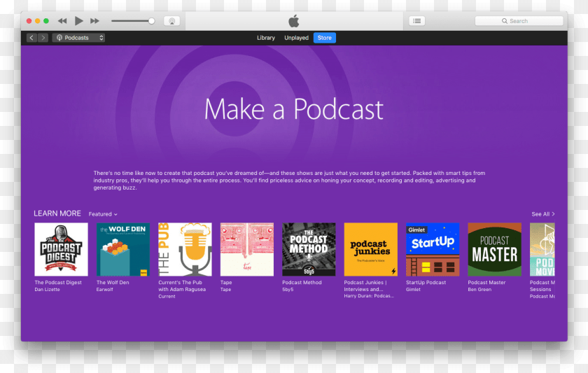This screenshot has height=373, width=588.
Task: Go back with the left chevron
Action: (31, 38)
